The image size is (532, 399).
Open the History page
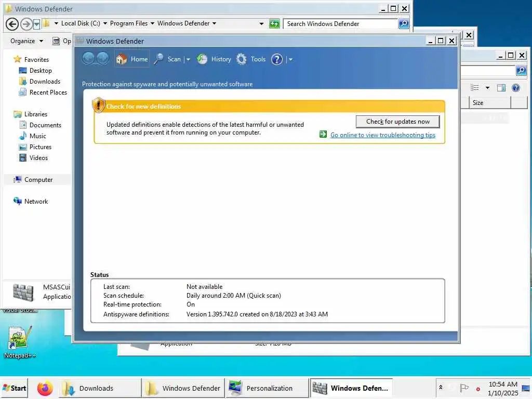(214, 59)
